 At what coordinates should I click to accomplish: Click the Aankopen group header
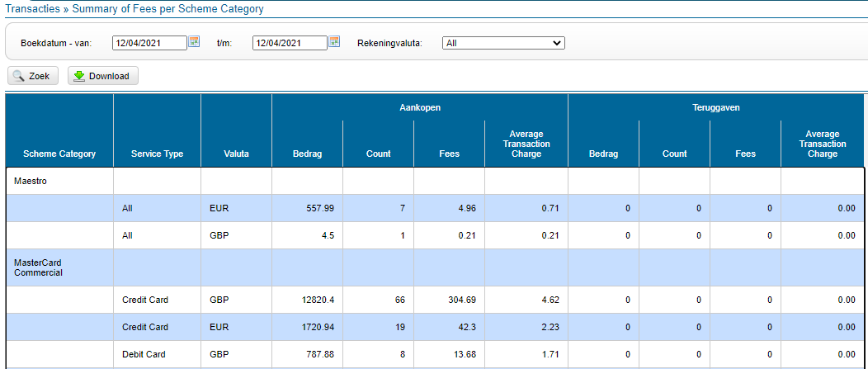click(x=419, y=107)
